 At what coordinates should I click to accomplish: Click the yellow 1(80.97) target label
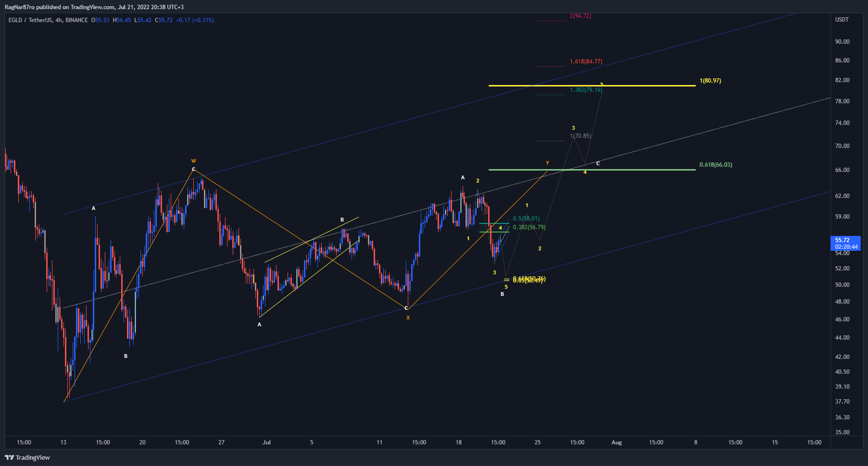[x=710, y=81]
